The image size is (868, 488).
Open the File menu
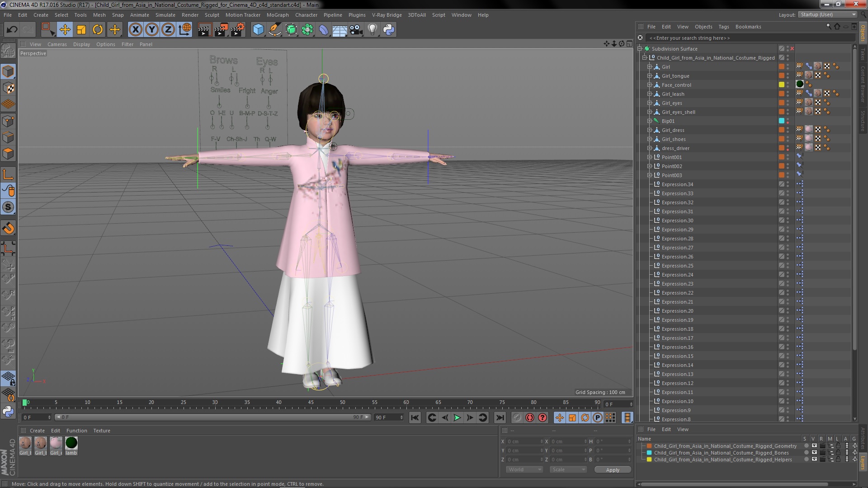point(8,15)
